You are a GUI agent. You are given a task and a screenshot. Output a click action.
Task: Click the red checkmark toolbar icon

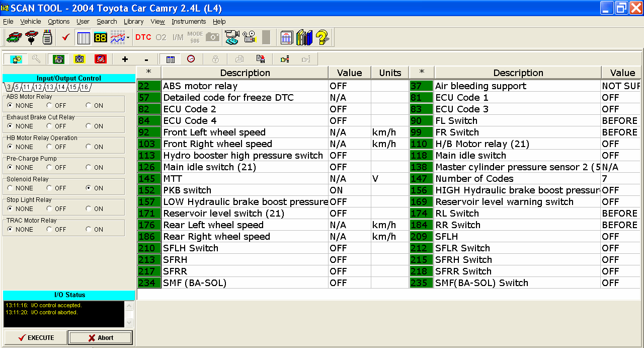65,37
